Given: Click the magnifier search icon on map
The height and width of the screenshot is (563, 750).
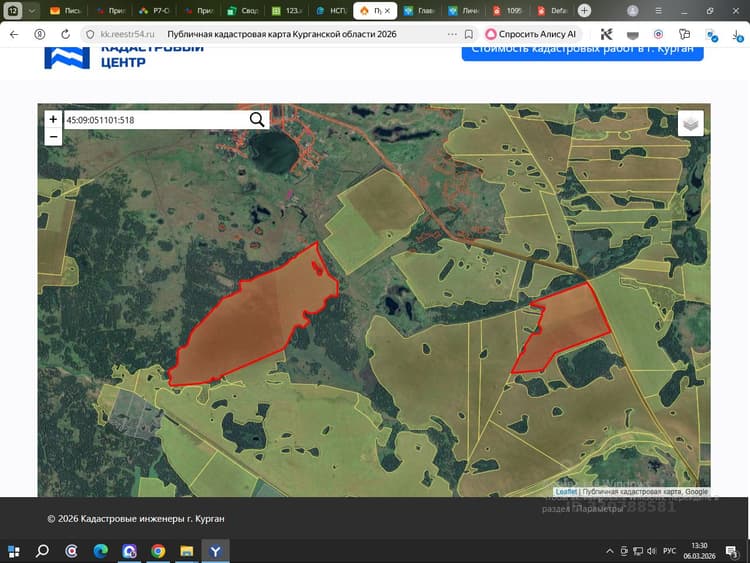Looking at the screenshot, I should (257, 120).
